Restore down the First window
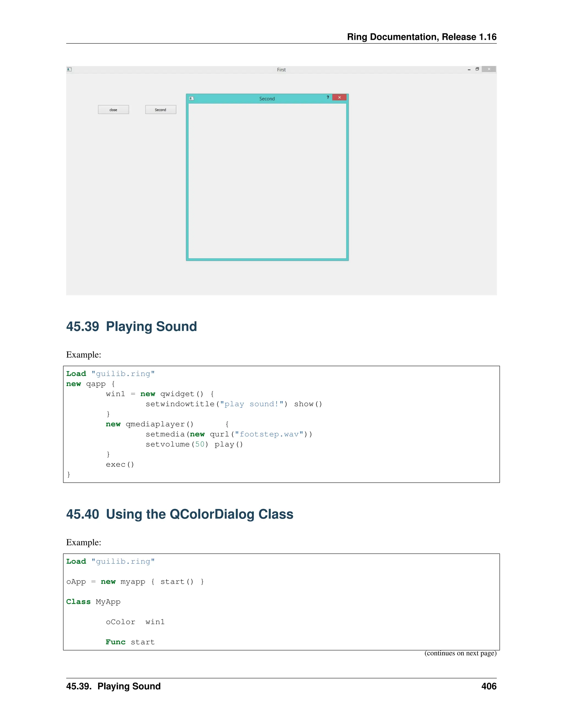Screen dimensions: 563x728 coord(477,69)
